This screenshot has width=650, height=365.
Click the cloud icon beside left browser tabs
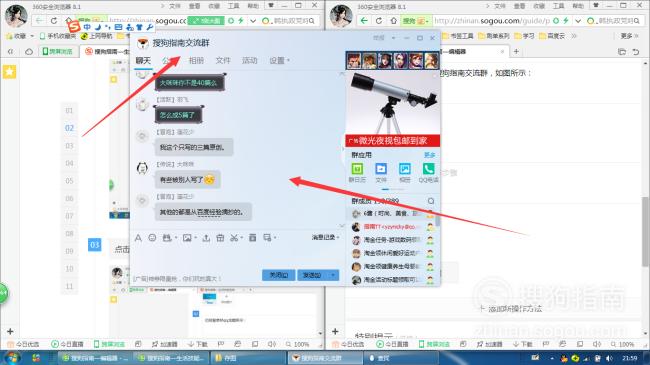click(x=29, y=51)
